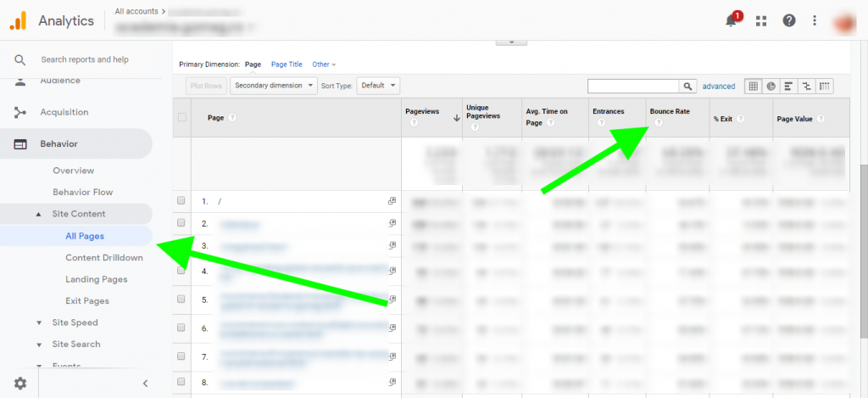
Task: Open the Google apps grid
Action: click(x=762, y=21)
